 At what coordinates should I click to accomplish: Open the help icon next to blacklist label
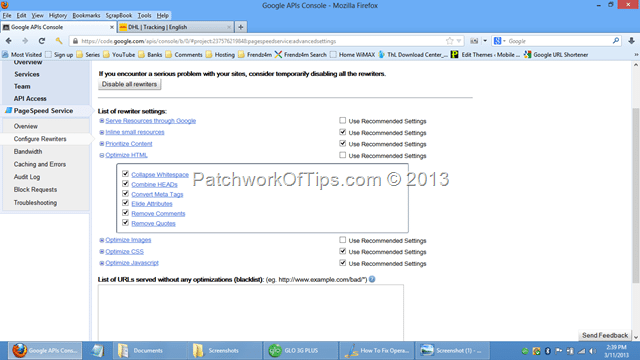tap(372, 279)
